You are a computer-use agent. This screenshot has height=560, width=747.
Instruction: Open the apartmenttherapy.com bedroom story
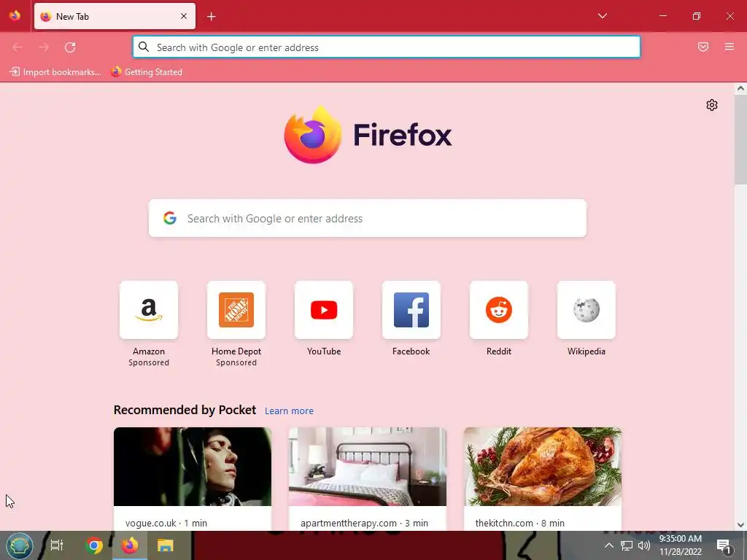click(368, 467)
